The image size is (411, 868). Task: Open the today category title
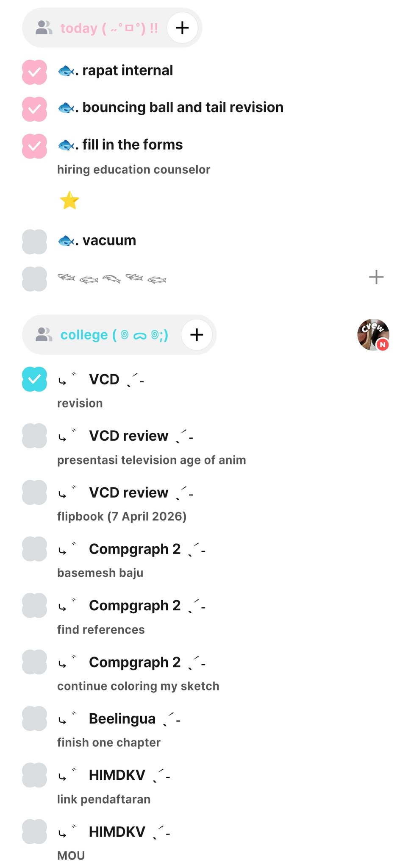point(109,28)
